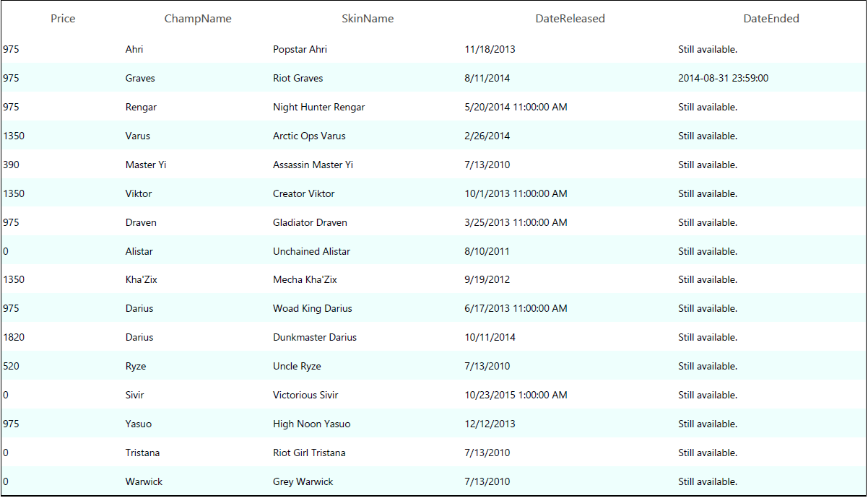The height and width of the screenshot is (498, 868).
Task: Select the 12/12/2013 release date
Action: [490, 424]
